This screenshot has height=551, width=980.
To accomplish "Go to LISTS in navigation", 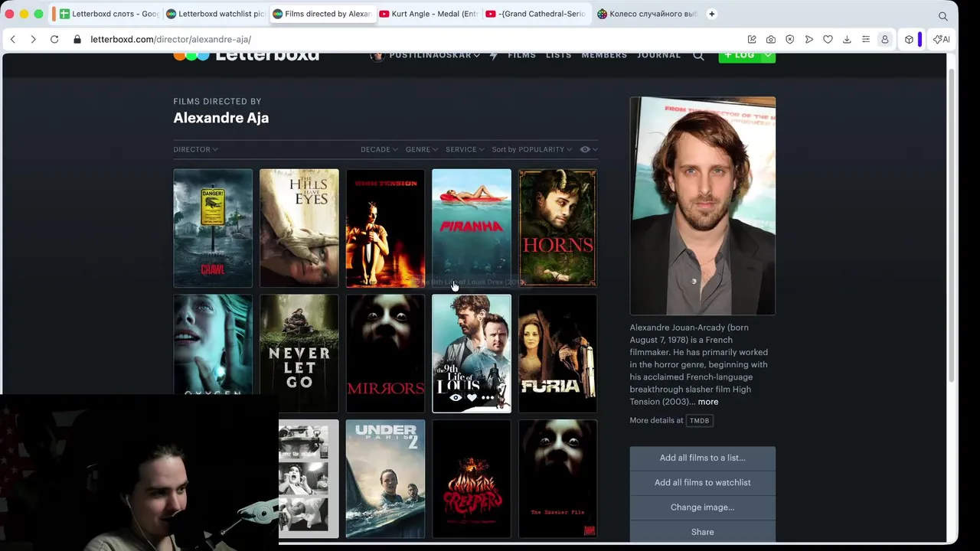I will [559, 55].
